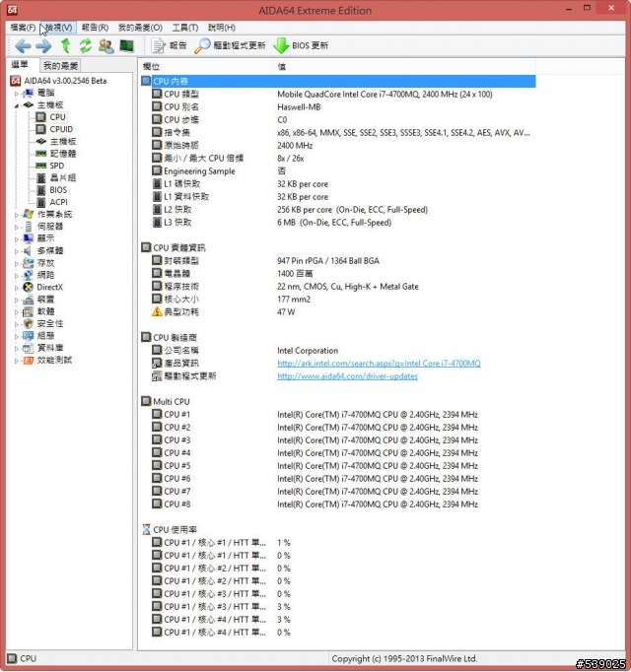
Task: Select the 公司名稱 Intel Corporation row
Action: (338, 351)
